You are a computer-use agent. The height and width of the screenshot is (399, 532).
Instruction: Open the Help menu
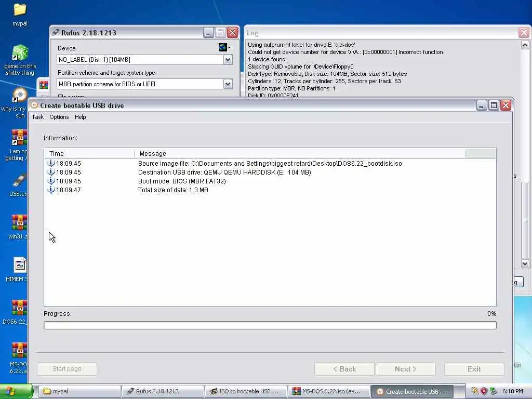coord(81,117)
